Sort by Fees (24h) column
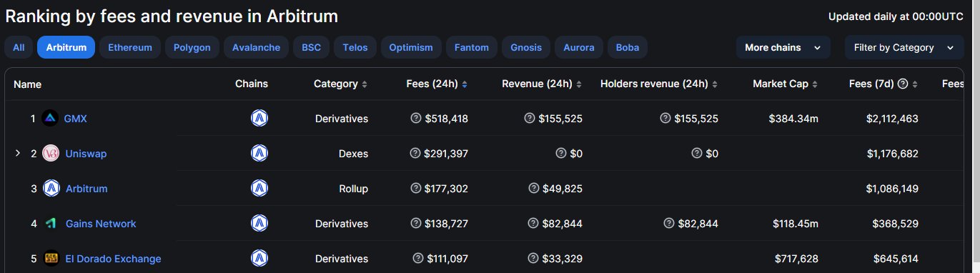The image size is (980, 273). 437,84
